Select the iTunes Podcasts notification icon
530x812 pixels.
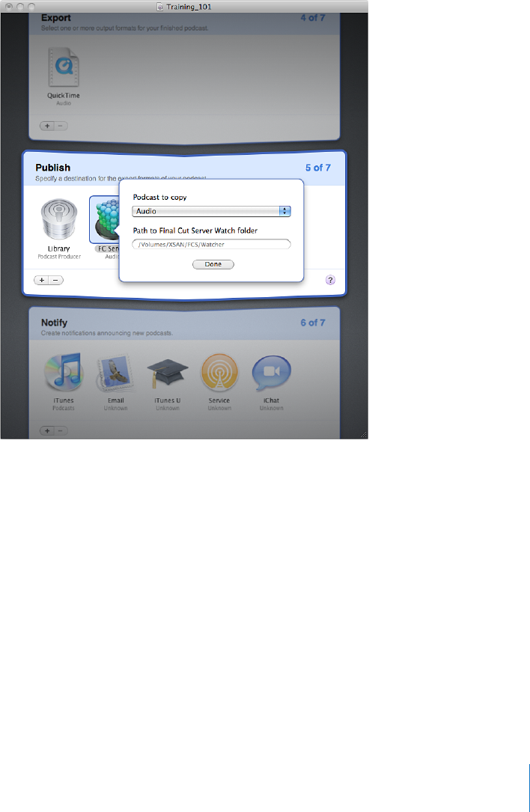pyautogui.click(x=63, y=373)
